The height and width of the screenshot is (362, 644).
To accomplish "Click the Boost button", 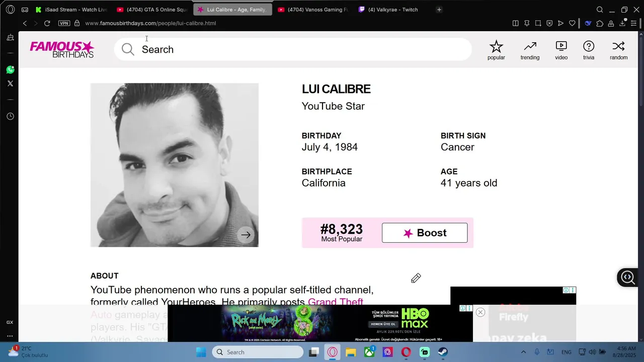I will pos(425,233).
